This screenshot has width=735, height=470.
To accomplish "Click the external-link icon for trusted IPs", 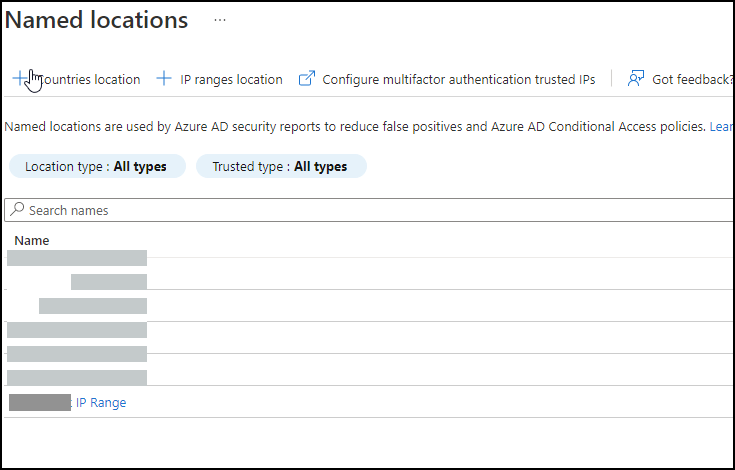I will (x=307, y=79).
